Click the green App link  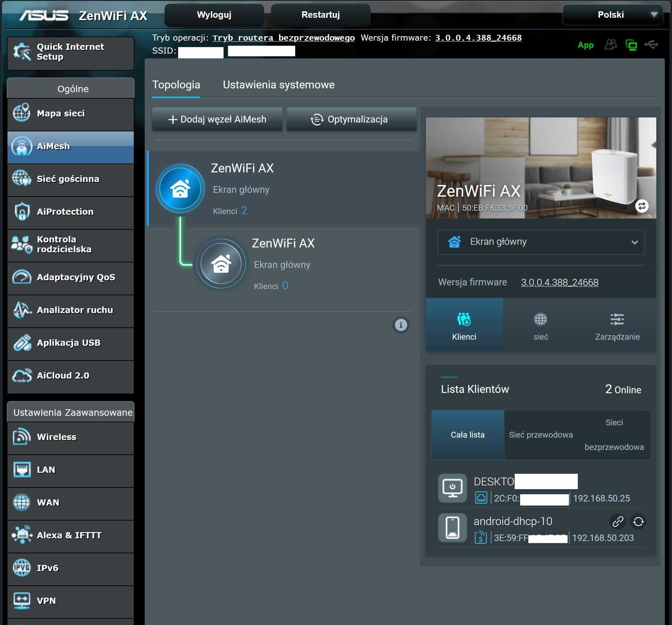(586, 45)
